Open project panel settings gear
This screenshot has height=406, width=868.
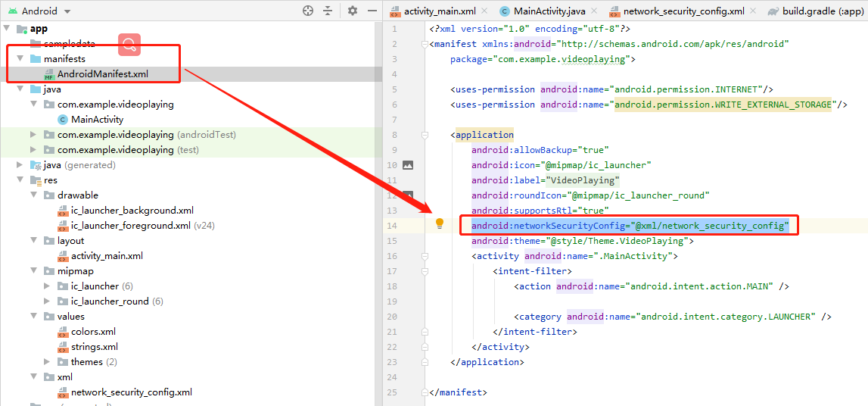pyautogui.click(x=353, y=11)
